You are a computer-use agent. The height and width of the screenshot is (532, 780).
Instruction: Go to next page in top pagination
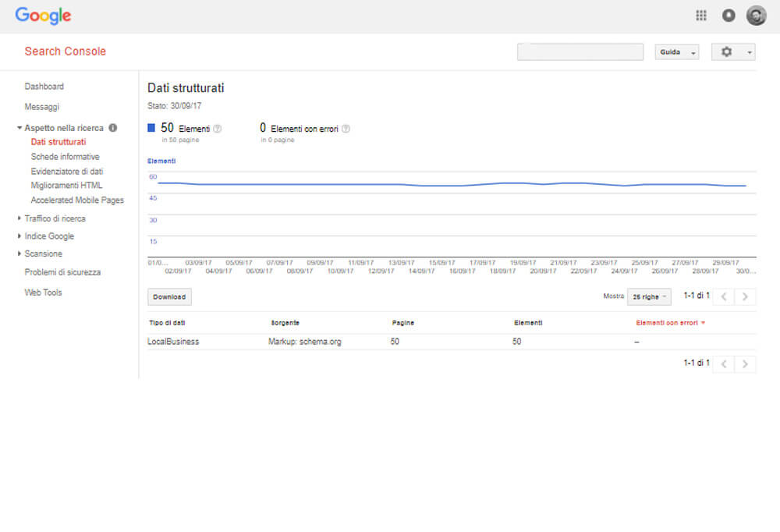(x=745, y=296)
